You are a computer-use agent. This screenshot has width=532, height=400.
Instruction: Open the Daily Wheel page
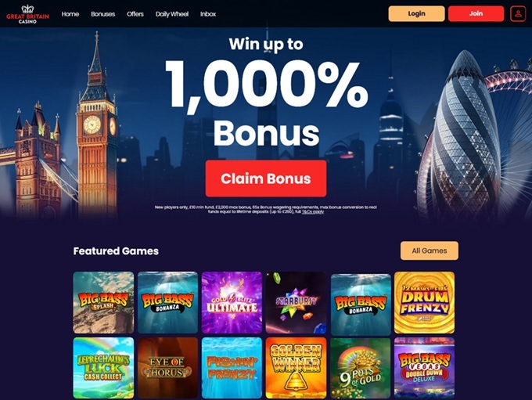coord(172,14)
